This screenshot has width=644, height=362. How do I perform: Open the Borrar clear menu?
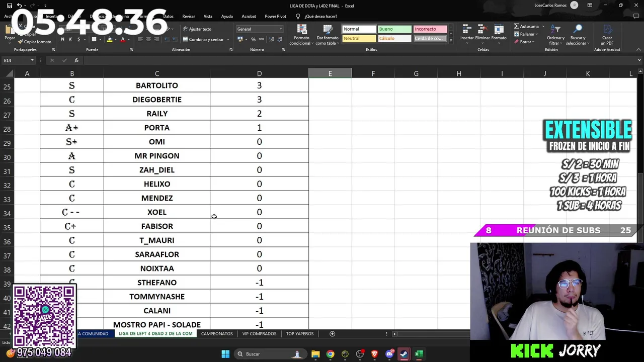[x=524, y=42]
